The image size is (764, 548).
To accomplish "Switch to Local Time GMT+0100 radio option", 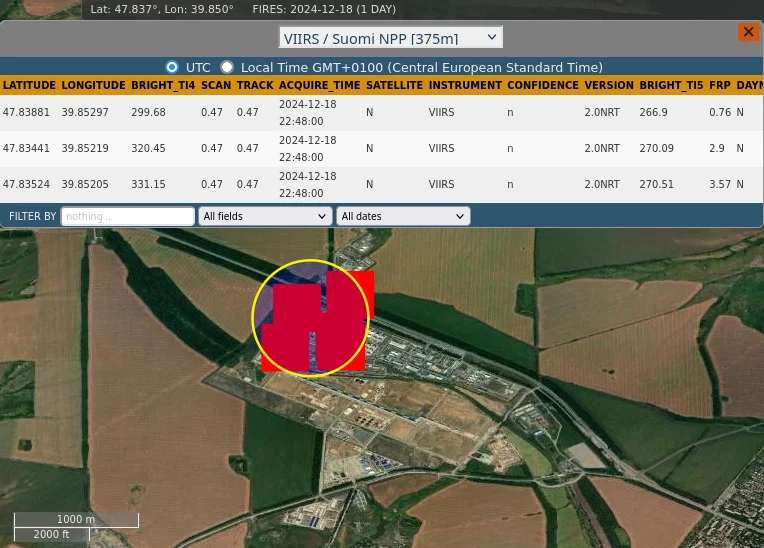I will [227, 67].
